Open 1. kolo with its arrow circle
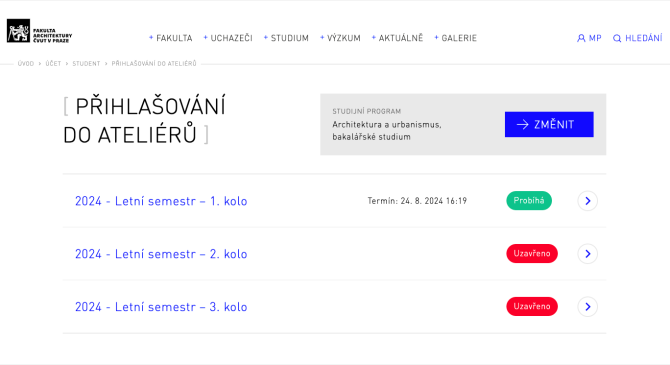The width and height of the screenshot is (670, 365). (x=588, y=201)
